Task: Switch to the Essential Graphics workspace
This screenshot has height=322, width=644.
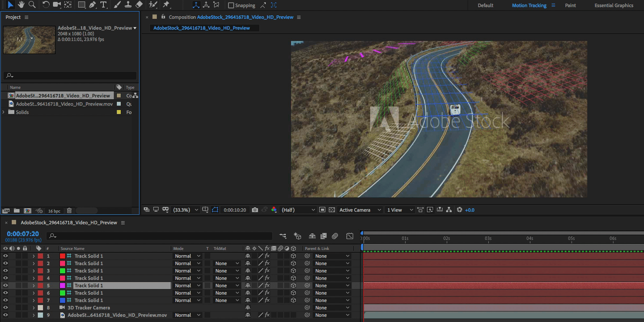Action: (x=614, y=5)
